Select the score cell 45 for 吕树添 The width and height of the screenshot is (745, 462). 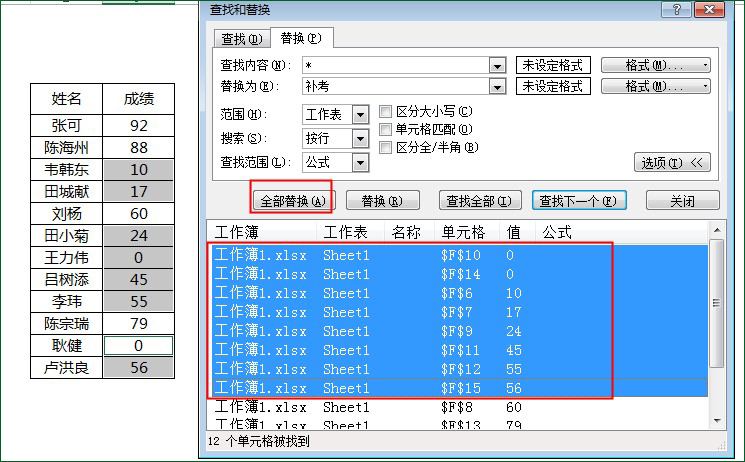(139, 279)
